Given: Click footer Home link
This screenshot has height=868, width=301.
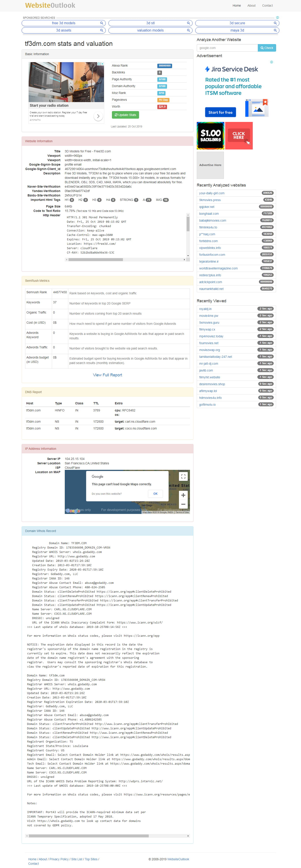Looking at the screenshot, I should 32,859.
